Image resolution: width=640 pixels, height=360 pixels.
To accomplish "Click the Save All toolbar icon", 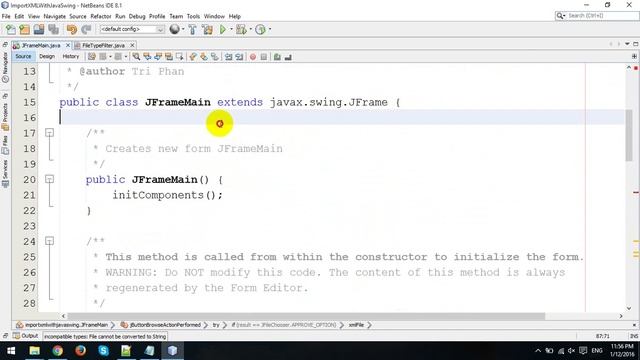I will coord(53,29).
